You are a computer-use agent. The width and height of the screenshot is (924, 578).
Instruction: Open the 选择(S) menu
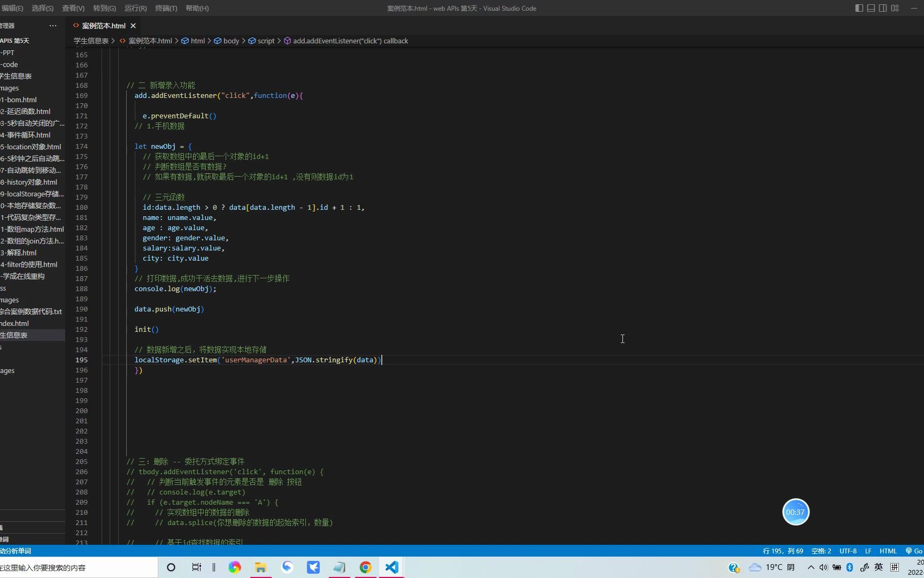coord(42,8)
